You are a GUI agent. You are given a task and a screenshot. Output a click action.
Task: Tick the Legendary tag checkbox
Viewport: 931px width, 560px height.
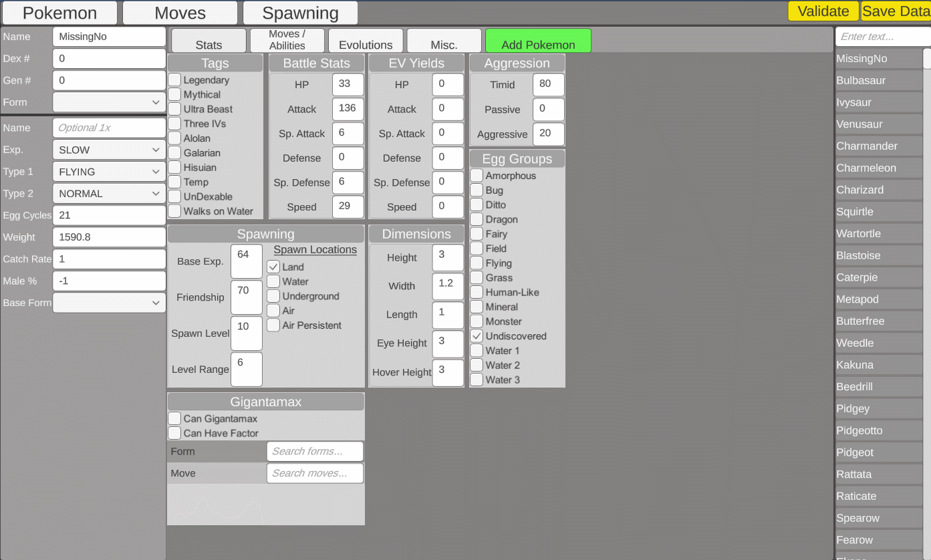click(x=174, y=80)
